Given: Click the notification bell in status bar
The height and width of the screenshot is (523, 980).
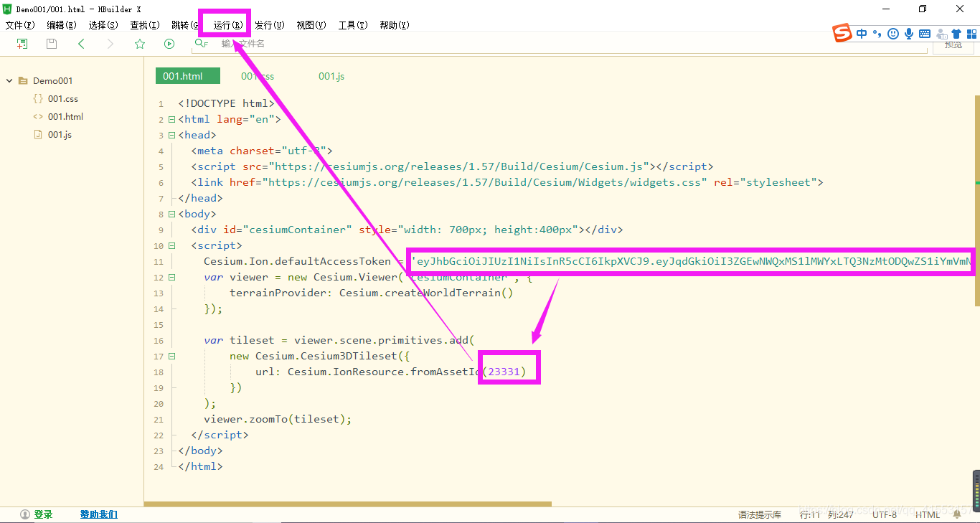Looking at the screenshot, I should [x=957, y=514].
